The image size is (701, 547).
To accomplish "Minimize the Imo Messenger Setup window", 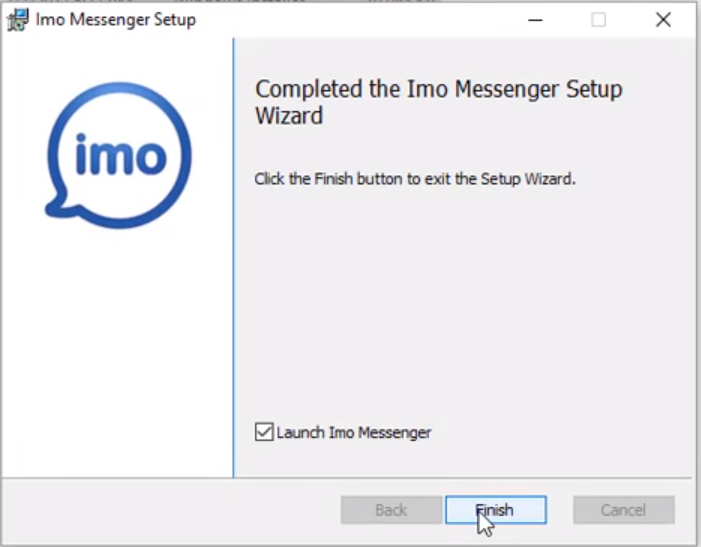I will (535, 20).
